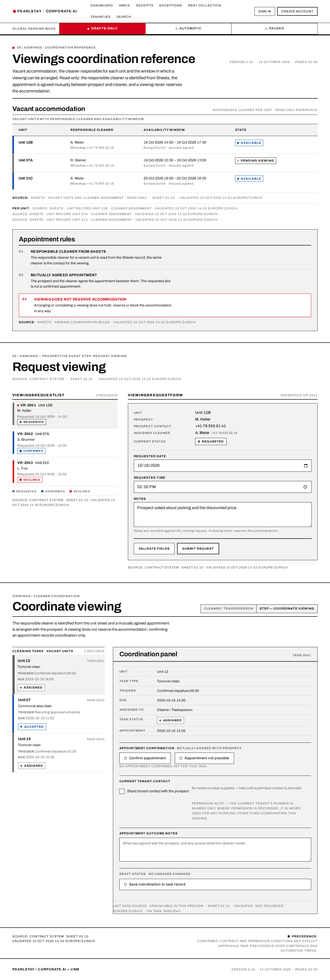Viewport: 330px width, 980px height.
Task: Select Drafts-Only global sending mode
Action: pos(103,29)
